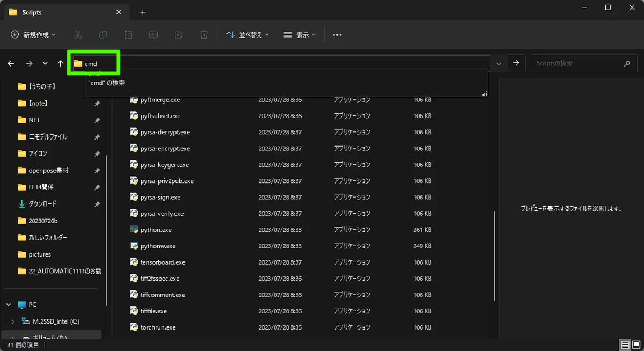The width and height of the screenshot is (644, 351).
Task: Open the 新規作成 dropdown
Action: [x=33, y=35]
